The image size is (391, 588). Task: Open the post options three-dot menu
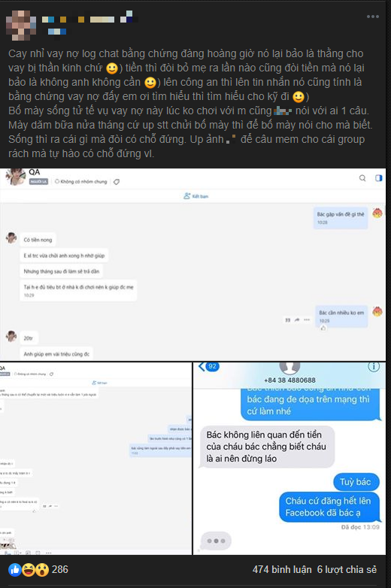pos(373,17)
